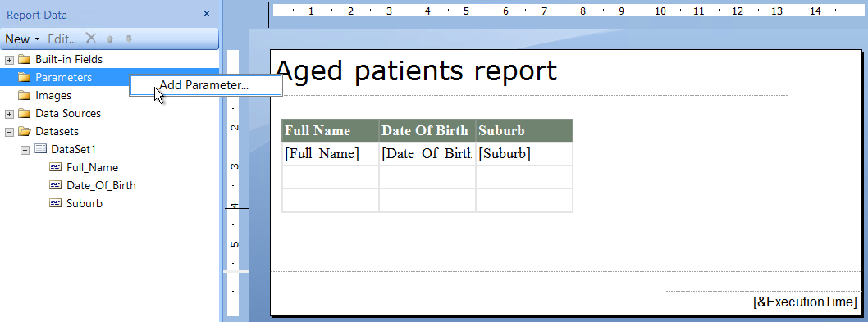Select the DataSet1 tree label

click(72, 149)
